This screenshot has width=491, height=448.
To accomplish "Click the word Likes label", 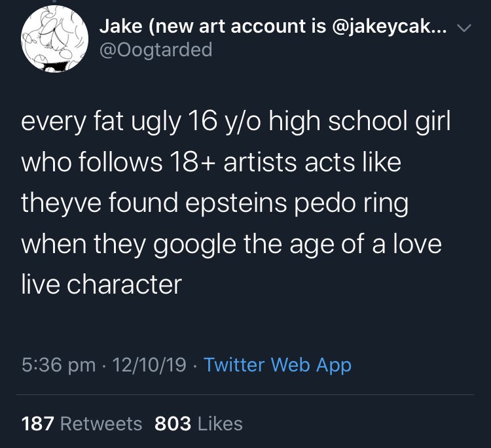I will [220, 423].
